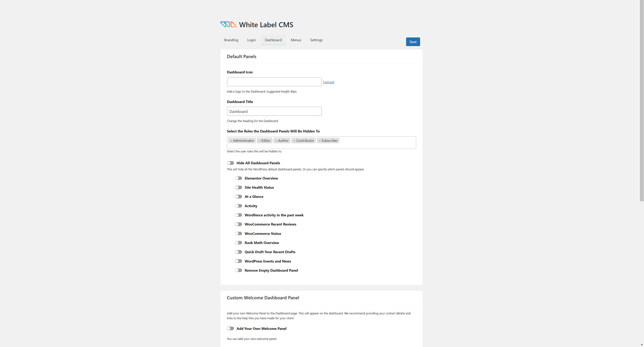Switch to the Branding tab
This screenshot has height=347, width=644.
(231, 40)
